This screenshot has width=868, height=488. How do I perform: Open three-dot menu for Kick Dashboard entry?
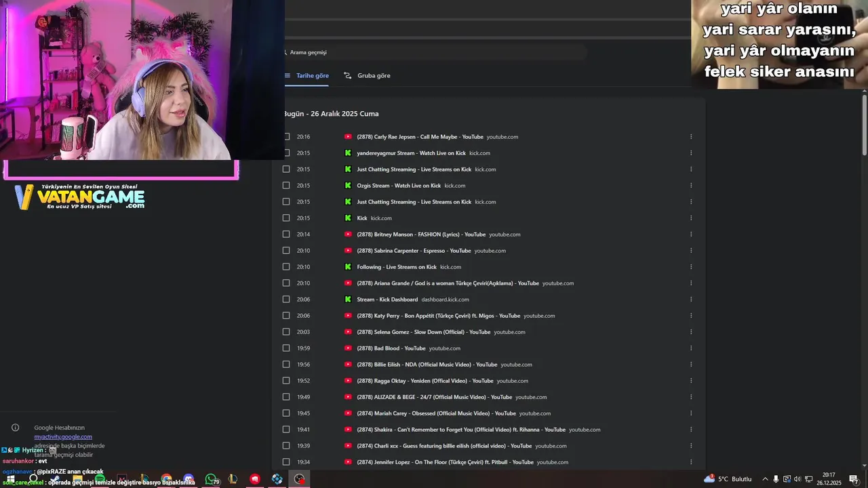click(691, 300)
